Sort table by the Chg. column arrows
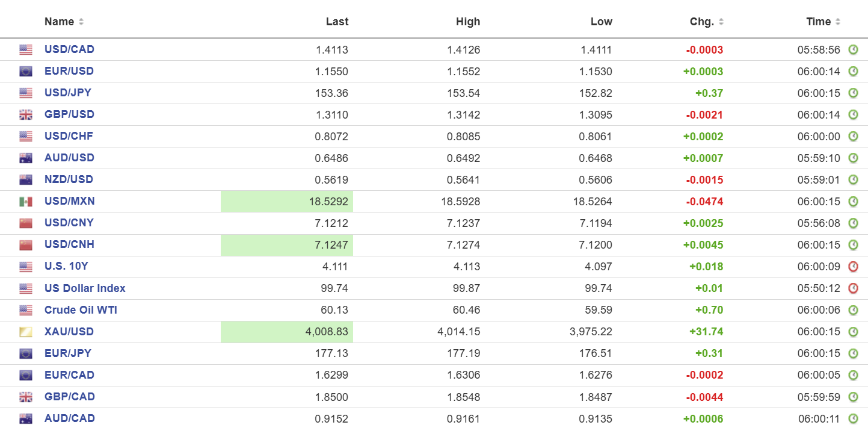 coord(721,22)
